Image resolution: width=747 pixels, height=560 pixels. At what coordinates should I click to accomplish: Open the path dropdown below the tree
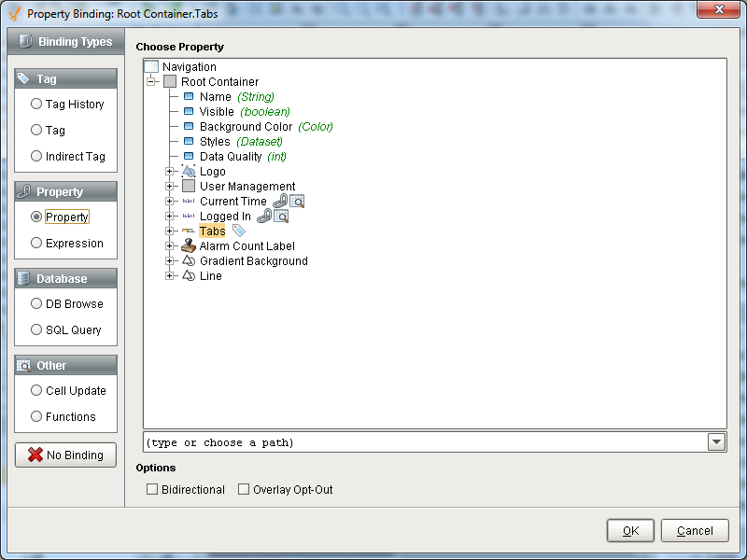tap(717, 441)
